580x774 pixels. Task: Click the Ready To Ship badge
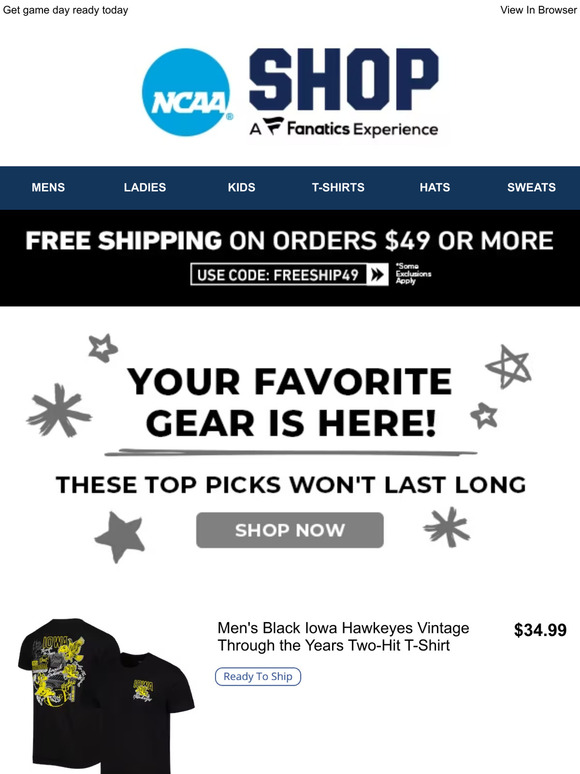click(258, 676)
